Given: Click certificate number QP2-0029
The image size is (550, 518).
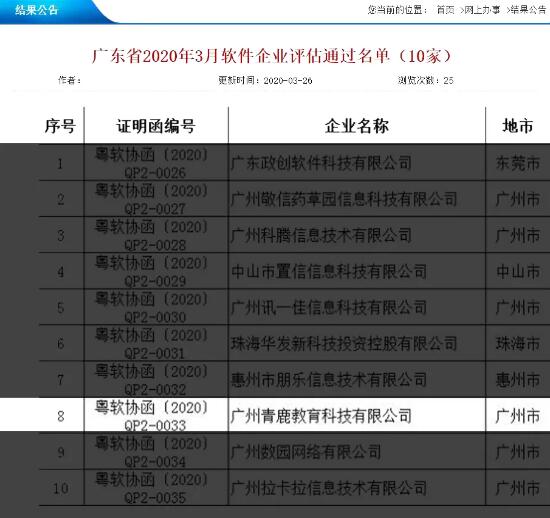Looking at the screenshot, I should tap(155, 281).
